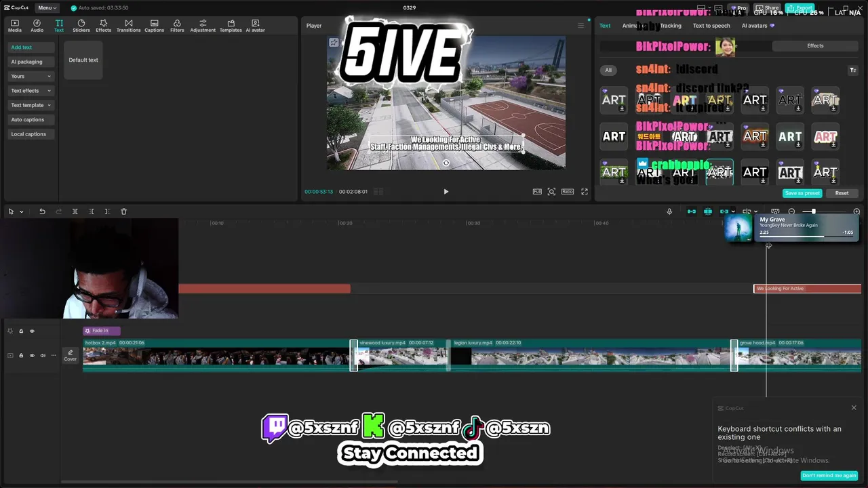This screenshot has height=488, width=868.
Task: Click the Redo arrow in the timeline toolbar
Action: (x=58, y=211)
